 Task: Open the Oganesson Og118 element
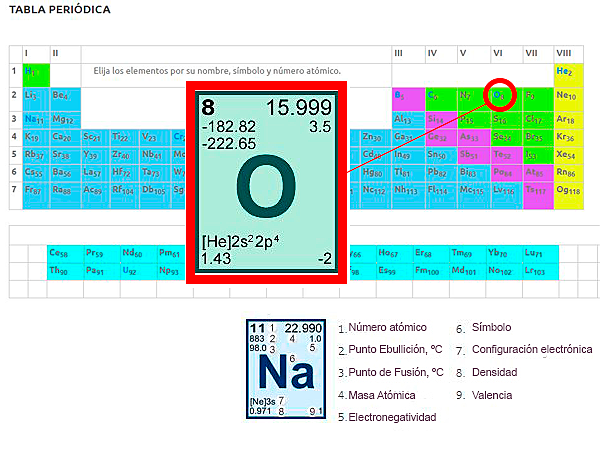(569, 195)
